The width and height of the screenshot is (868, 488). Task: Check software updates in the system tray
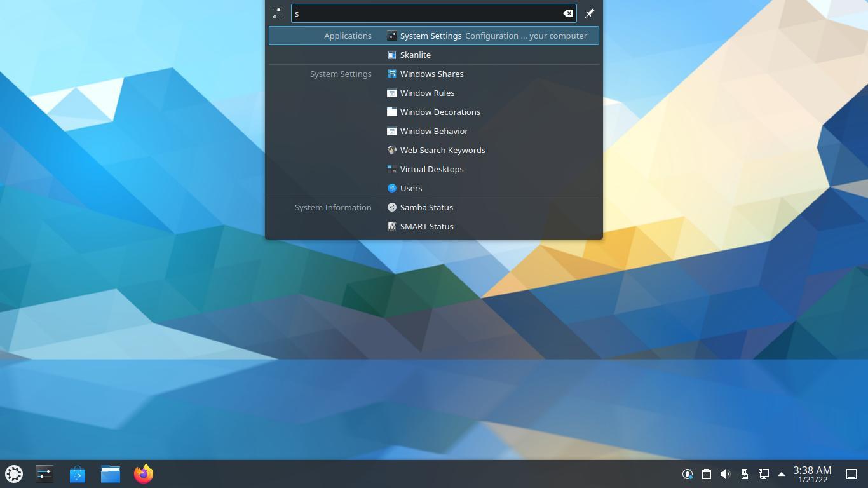click(687, 473)
